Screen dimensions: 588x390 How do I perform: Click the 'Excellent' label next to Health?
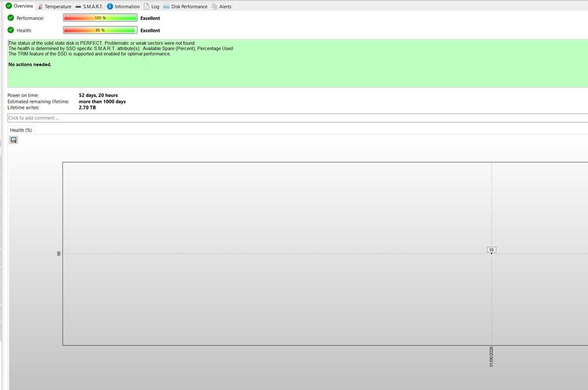click(x=150, y=31)
